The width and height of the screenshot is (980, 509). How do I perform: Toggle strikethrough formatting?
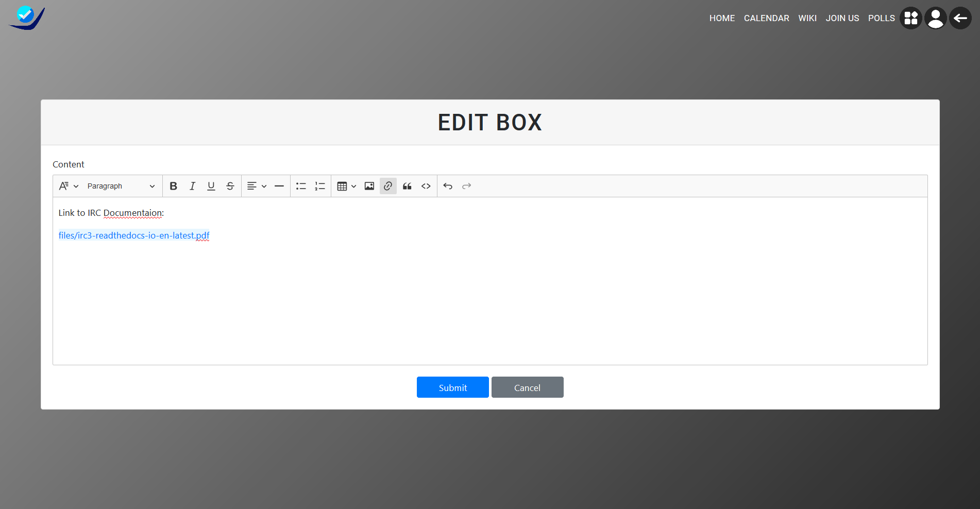pos(230,186)
